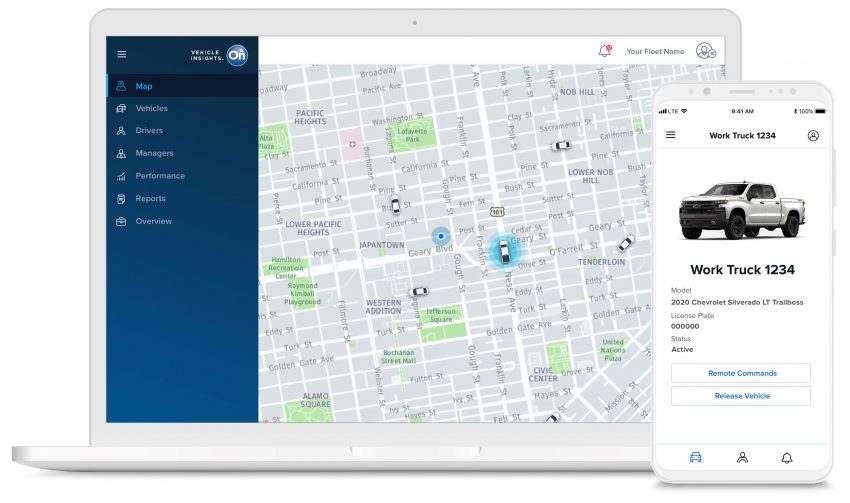Click the hospital marker near Sacramento St
Screen dimensions: 850x503
352,144
